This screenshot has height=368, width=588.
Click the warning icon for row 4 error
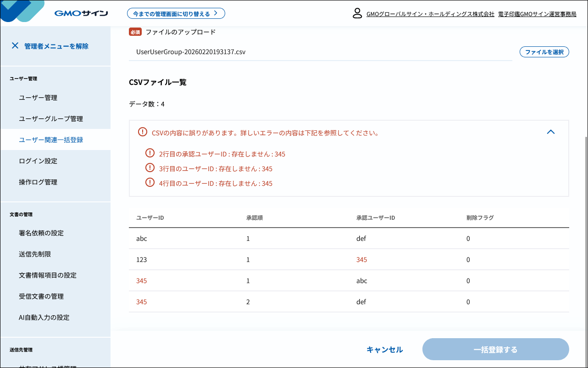tap(150, 183)
